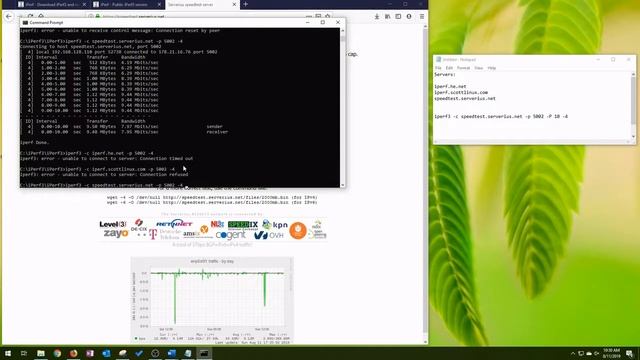Click the Notepad scroll down arrow
Image resolution: width=640 pixels, height=360 pixels.
click(x=633, y=136)
